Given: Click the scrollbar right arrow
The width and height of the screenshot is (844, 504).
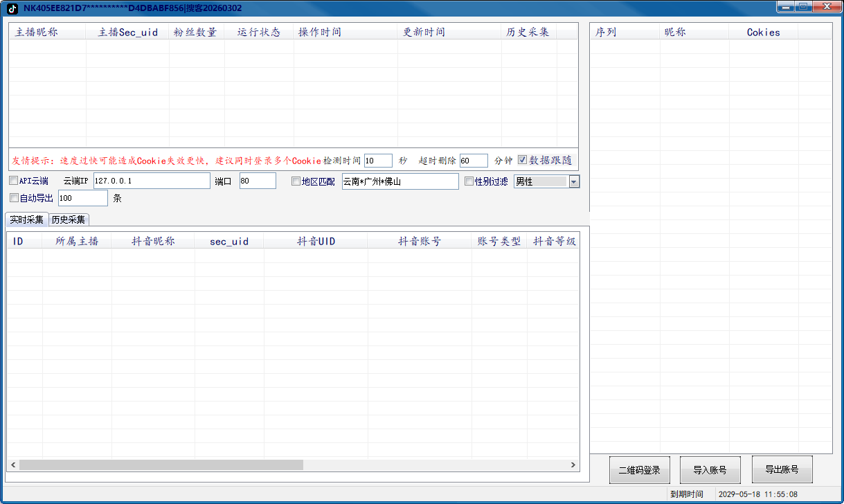Looking at the screenshot, I should pyautogui.click(x=573, y=465).
